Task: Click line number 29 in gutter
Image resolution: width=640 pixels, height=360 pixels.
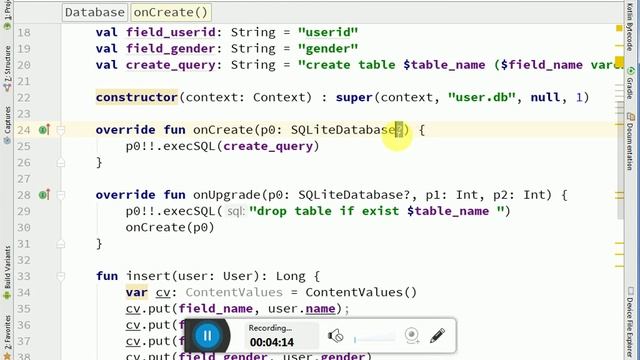Action: click(x=24, y=211)
